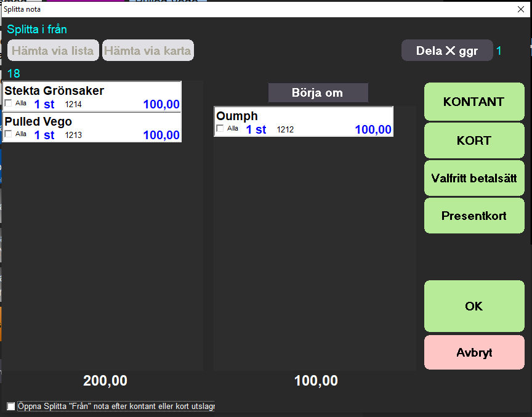
Task: Click Hämta via karta button
Action: coord(148,51)
